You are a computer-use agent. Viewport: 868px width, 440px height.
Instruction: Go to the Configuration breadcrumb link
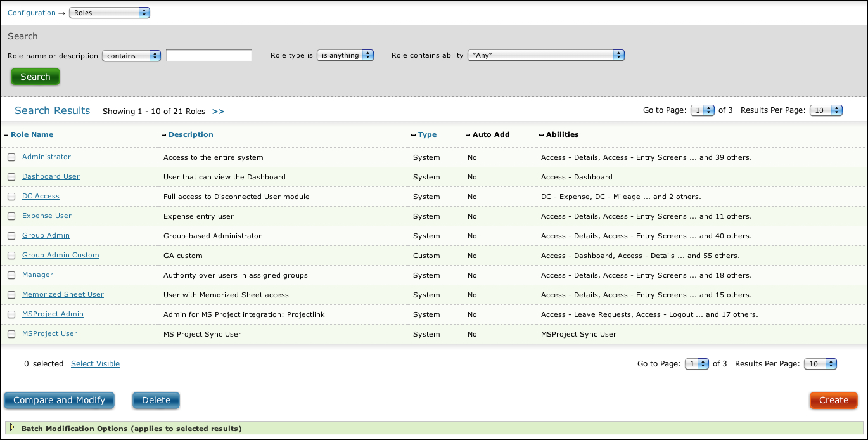click(32, 13)
